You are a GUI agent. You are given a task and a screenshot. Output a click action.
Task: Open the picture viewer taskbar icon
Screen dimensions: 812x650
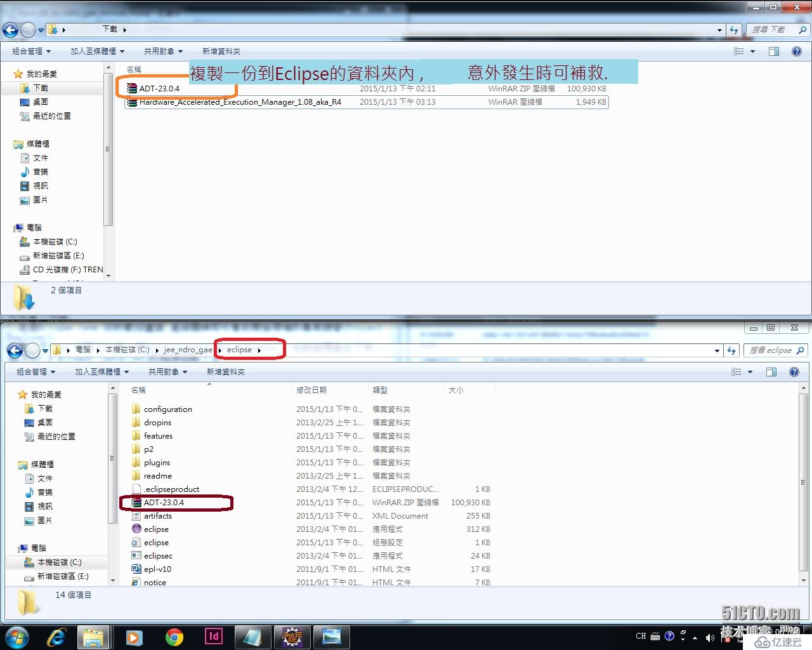point(331,637)
